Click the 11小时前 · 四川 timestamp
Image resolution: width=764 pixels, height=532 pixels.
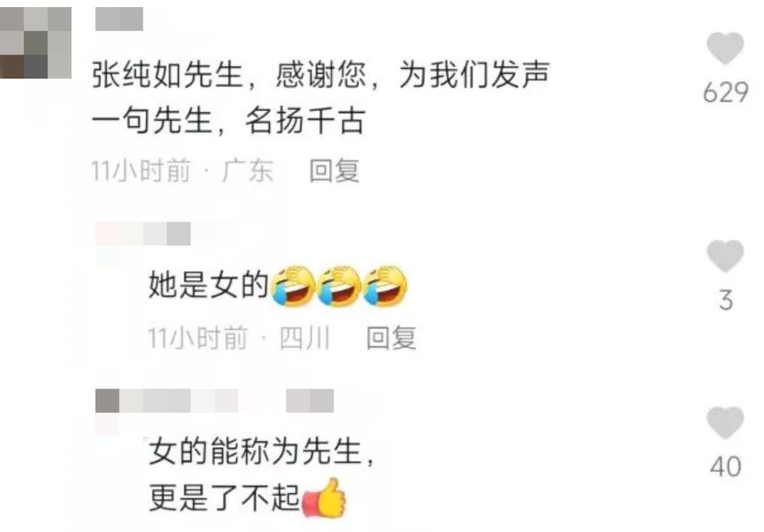[239, 337]
